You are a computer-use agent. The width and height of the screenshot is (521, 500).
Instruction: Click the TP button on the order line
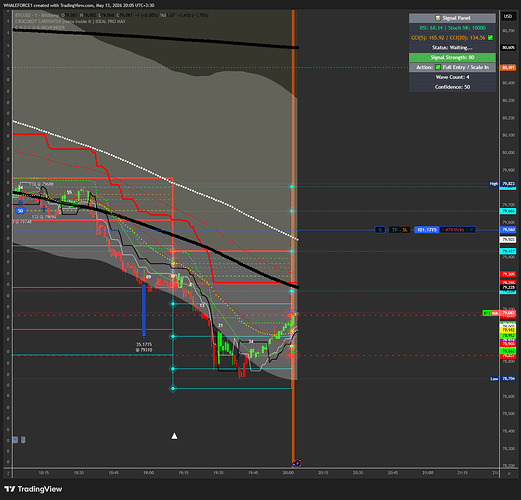(x=395, y=230)
